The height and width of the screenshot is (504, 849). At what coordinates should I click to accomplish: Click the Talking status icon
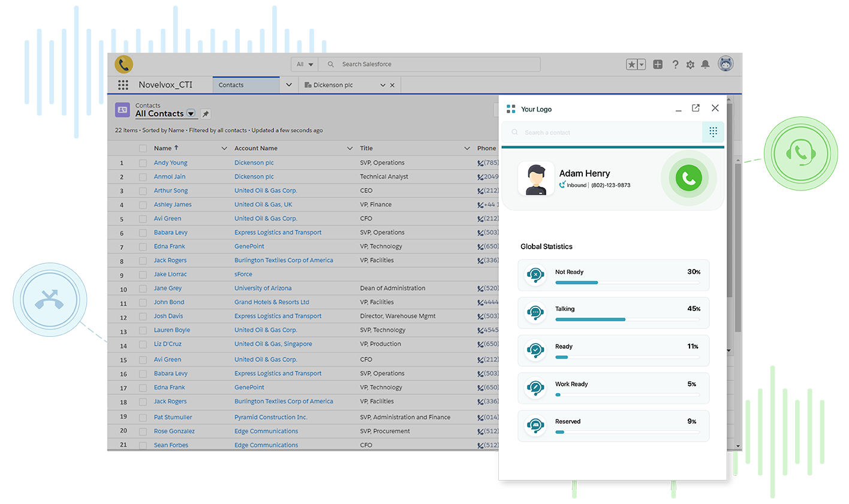535,312
